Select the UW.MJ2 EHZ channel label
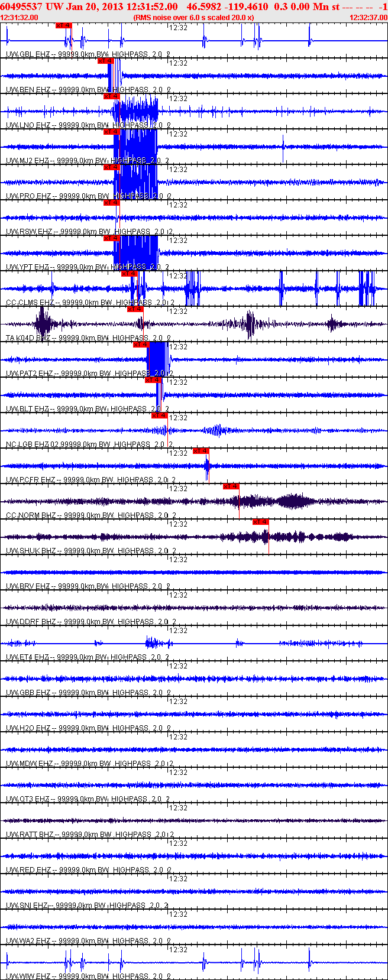The image size is (388, 980). (28, 161)
